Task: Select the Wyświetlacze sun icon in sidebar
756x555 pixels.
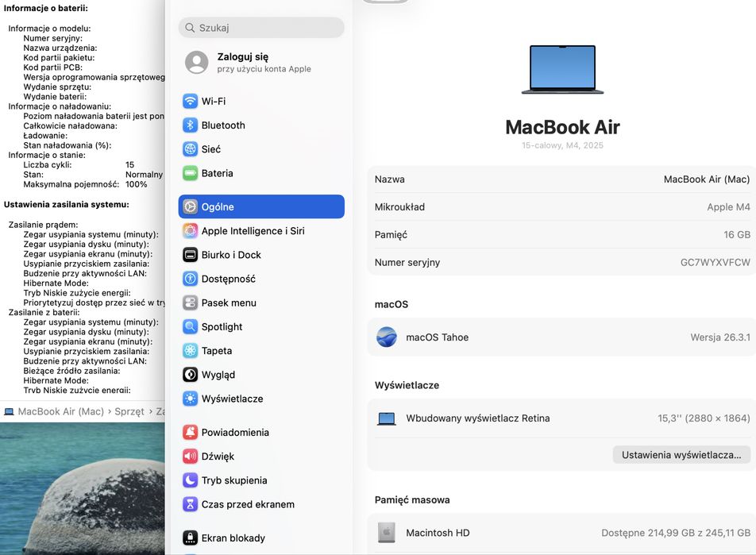Action: 190,399
